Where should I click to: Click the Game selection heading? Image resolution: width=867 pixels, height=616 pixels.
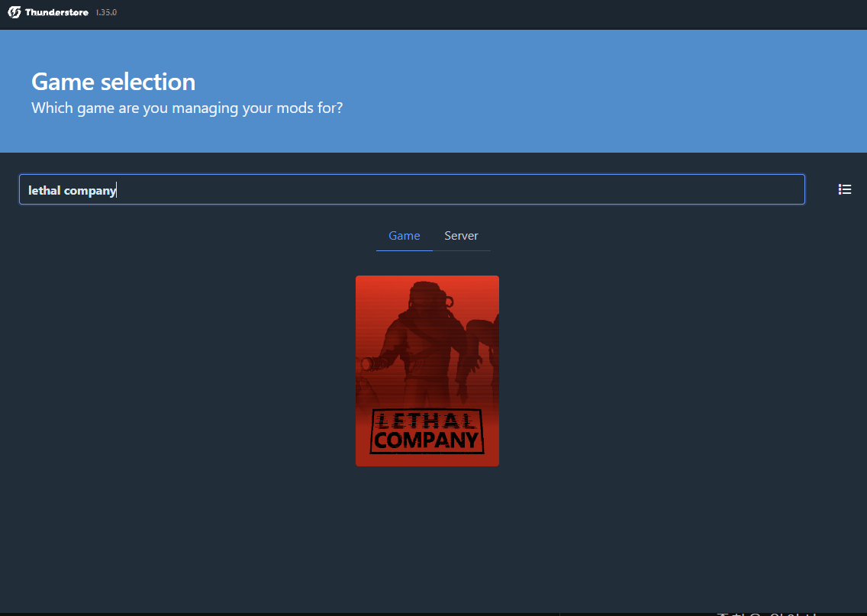(114, 82)
